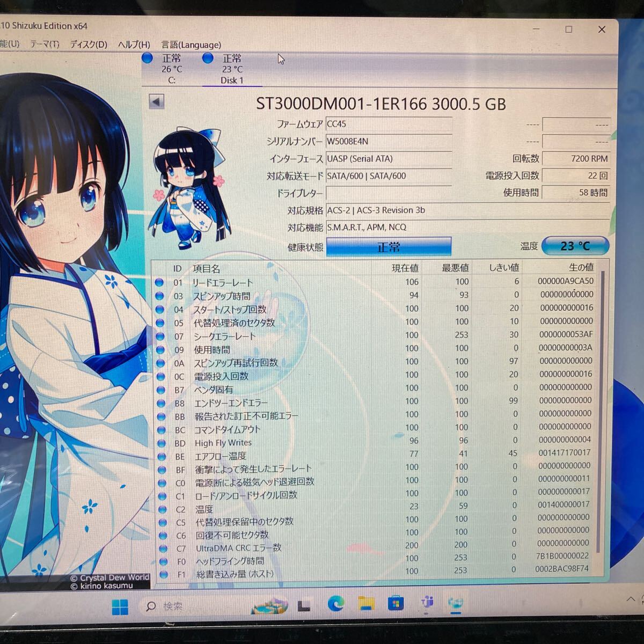Image resolution: width=644 pixels, height=644 pixels.
Task: Select the エアフロー温度 row
Action: (375, 455)
